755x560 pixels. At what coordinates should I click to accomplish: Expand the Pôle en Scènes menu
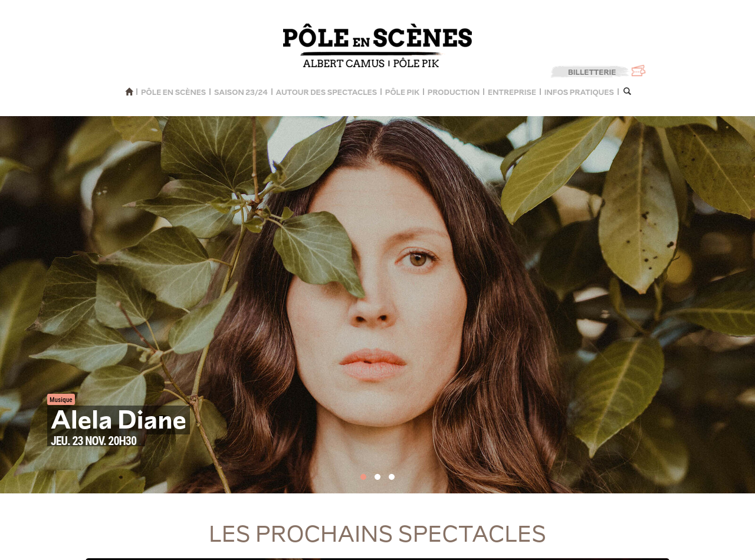173,92
